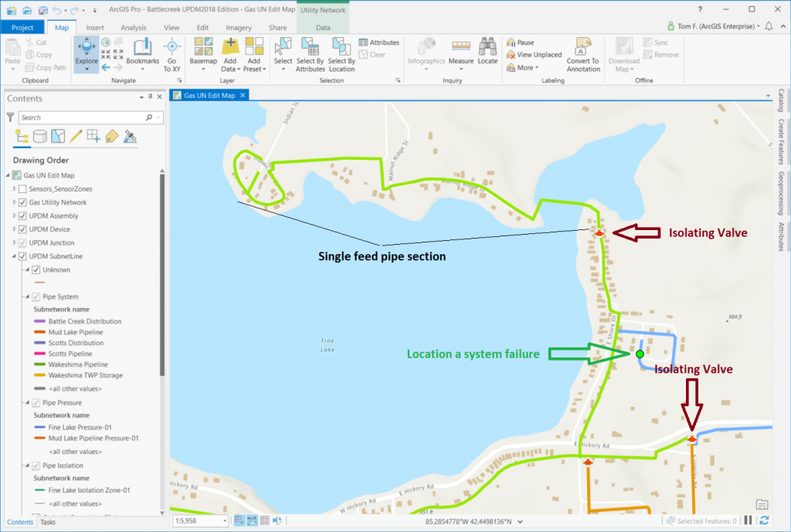Screen dimensions: 791x532
Task: Select the Explore navigation tool
Action: point(86,52)
